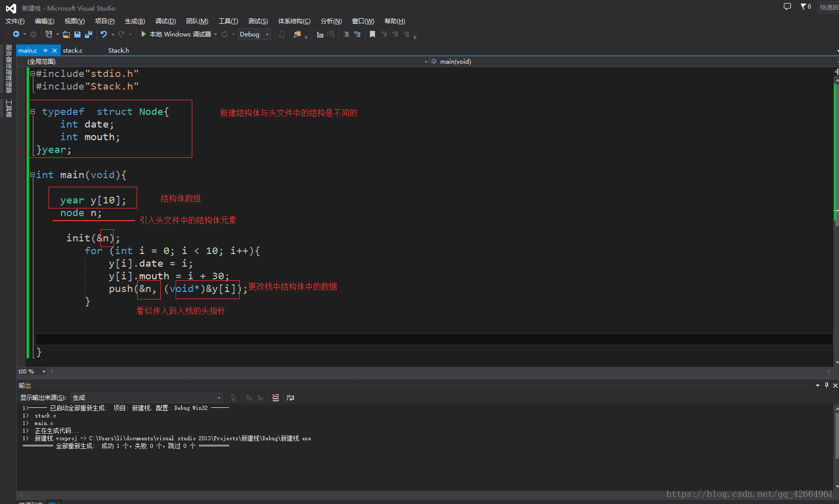
Task: Collapse the int main(void) function block
Action: coord(32,175)
